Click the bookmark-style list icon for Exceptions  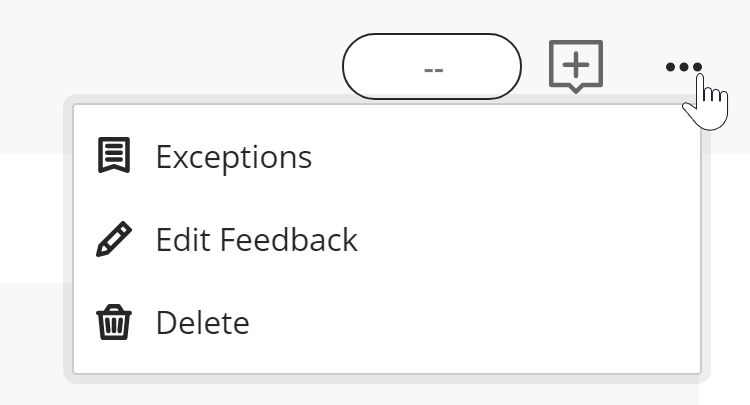(x=113, y=157)
